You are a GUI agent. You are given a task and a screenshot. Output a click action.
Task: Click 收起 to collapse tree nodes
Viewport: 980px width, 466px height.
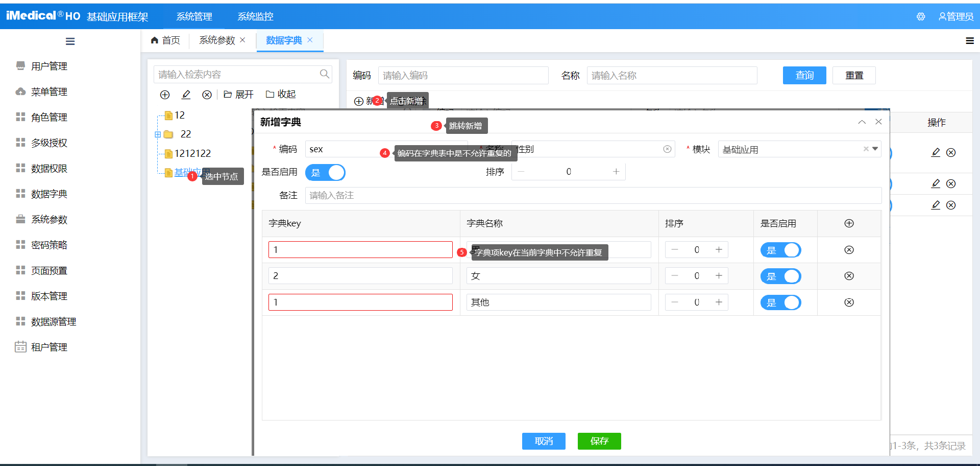click(x=281, y=95)
